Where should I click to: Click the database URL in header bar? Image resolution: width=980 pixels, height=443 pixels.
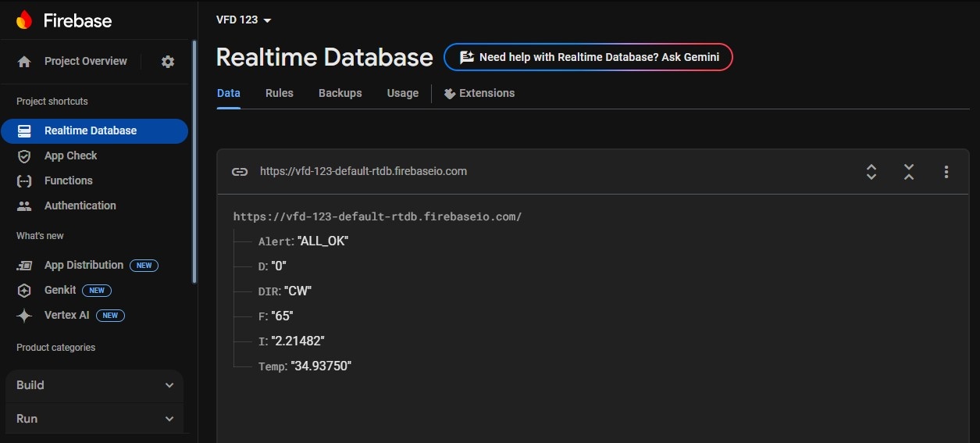click(x=363, y=171)
